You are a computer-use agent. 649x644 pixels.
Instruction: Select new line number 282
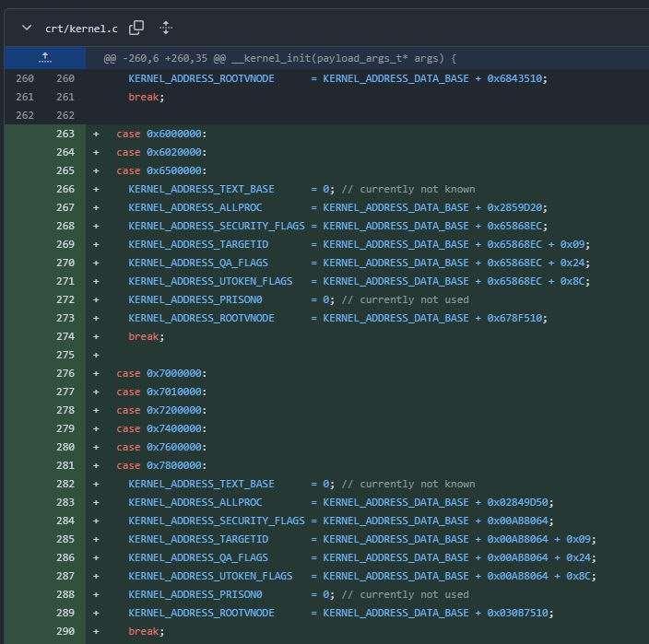[65, 484]
